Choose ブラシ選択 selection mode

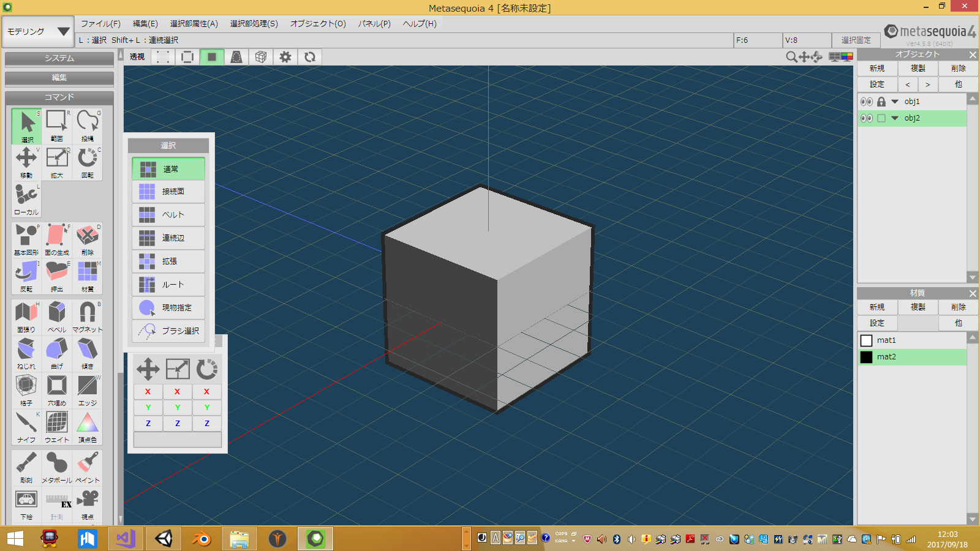(x=168, y=331)
